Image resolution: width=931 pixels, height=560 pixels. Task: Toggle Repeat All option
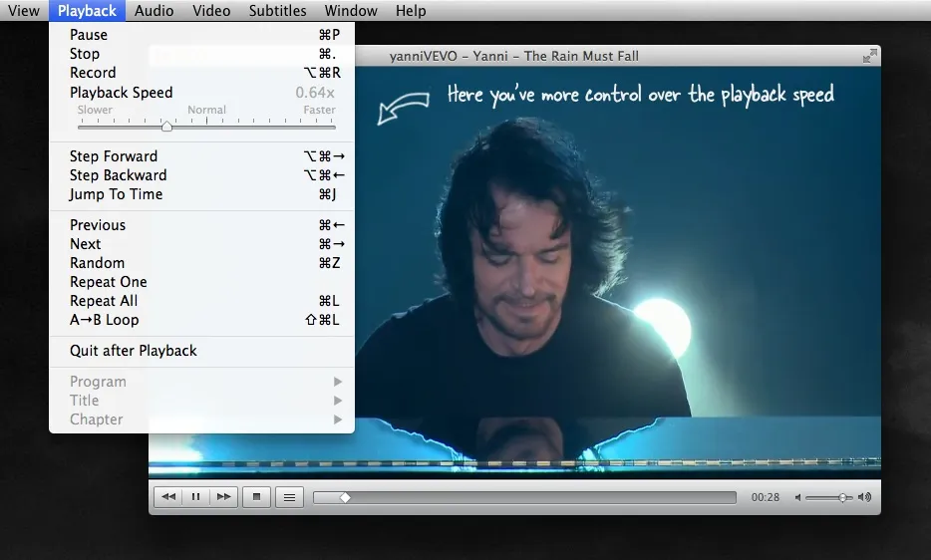[202, 301]
